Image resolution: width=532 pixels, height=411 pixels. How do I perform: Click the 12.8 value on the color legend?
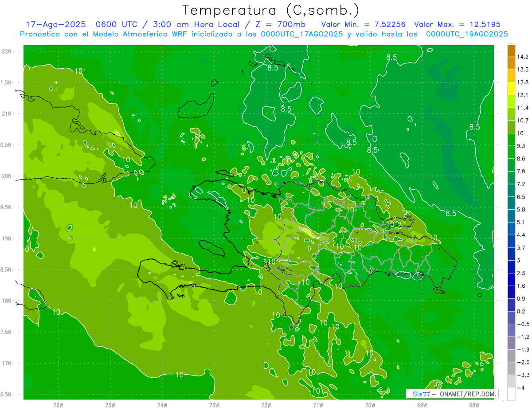click(523, 82)
